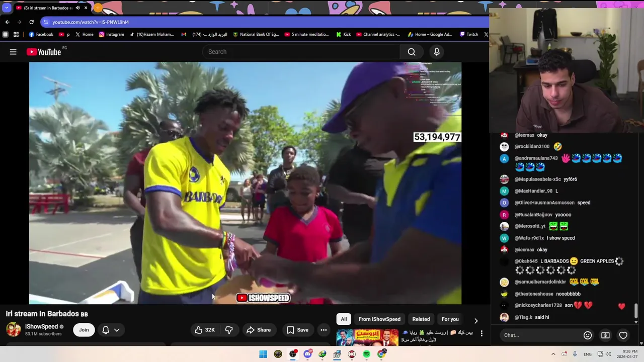
Task: Open the tab search dropdown
Action: tap(6, 8)
